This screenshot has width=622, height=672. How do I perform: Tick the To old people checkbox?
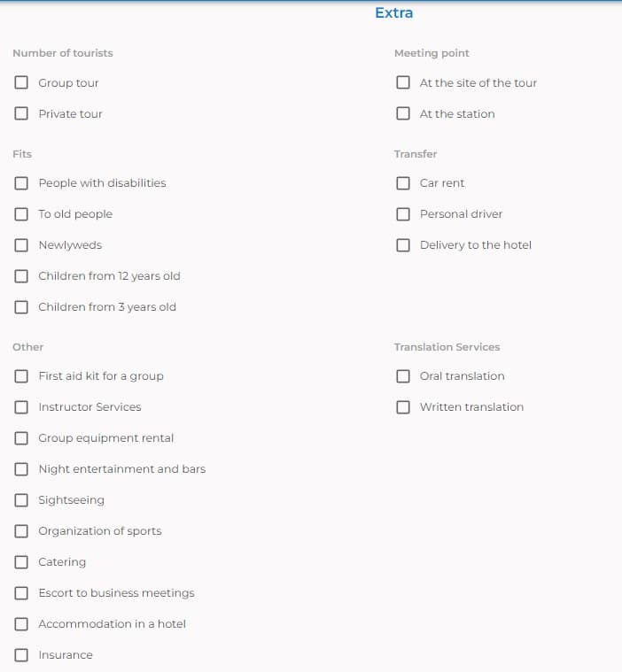[21, 214]
